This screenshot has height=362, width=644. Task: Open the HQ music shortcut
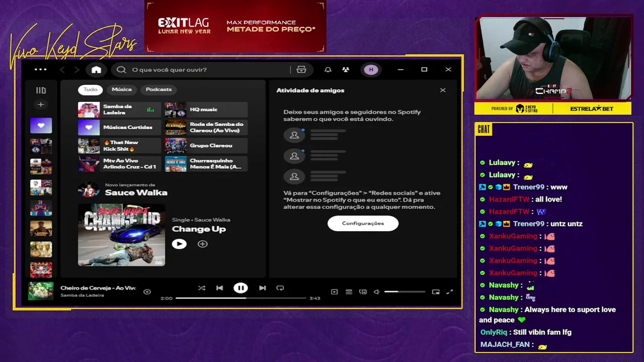pyautogui.click(x=206, y=110)
